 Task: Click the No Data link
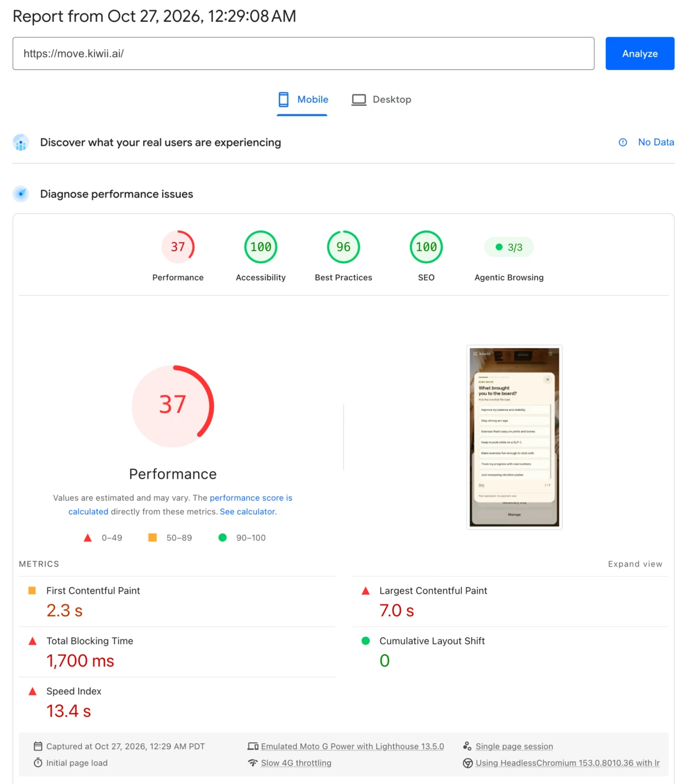pyautogui.click(x=656, y=142)
